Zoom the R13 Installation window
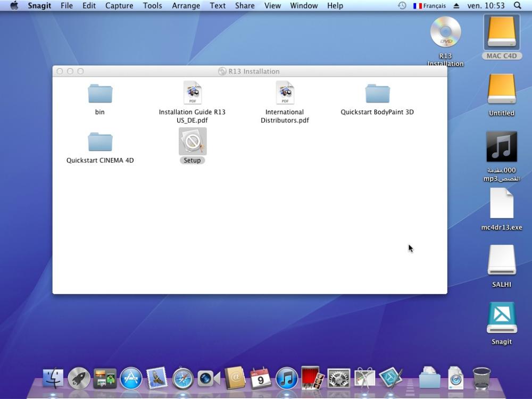The width and height of the screenshot is (532, 399). coord(80,71)
